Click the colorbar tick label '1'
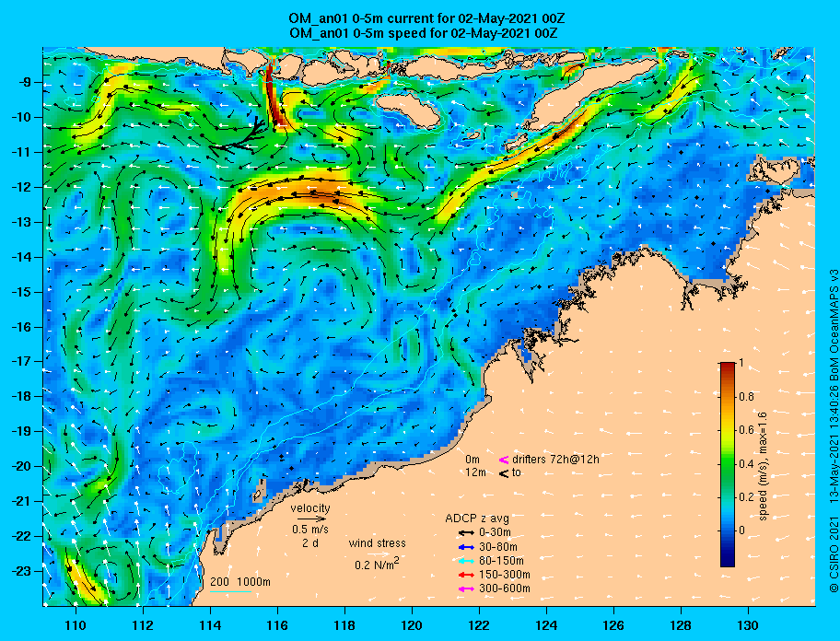Screen dimensions: 840x641 (741, 363)
